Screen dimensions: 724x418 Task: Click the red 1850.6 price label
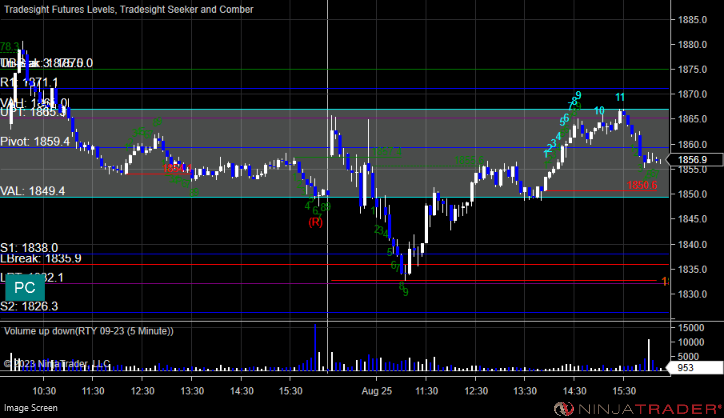pyautogui.click(x=642, y=185)
